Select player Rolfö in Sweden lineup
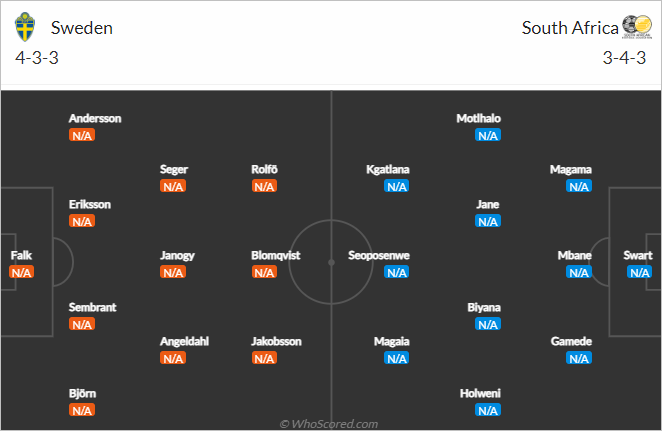Image resolution: width=662 pixels, height=431 pixels. (264, 169)
